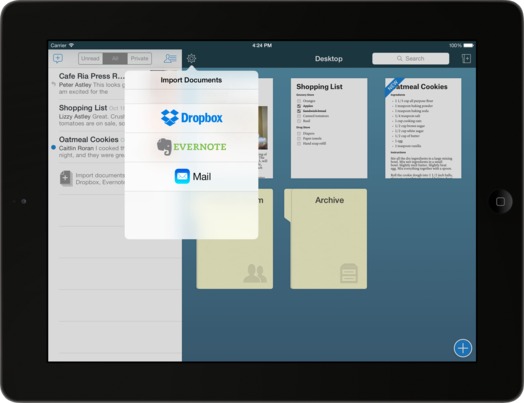Check the Oranges checkbox in Shopping List

click(299, 101)
